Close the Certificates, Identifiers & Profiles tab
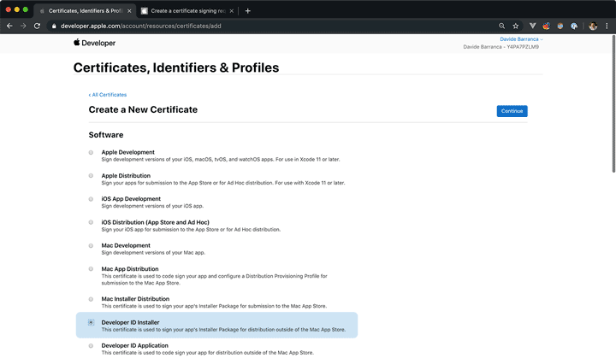 [129, 11]
